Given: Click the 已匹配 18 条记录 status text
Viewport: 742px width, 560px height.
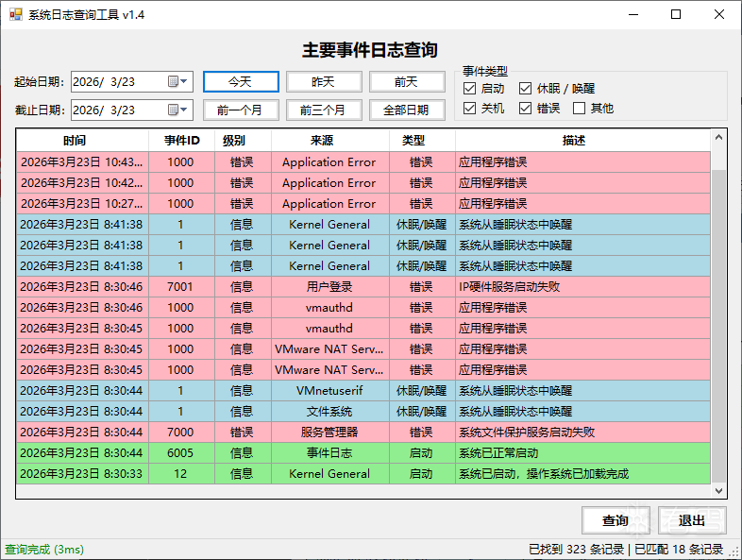Looking at the screenshot, I should [679, 550].
